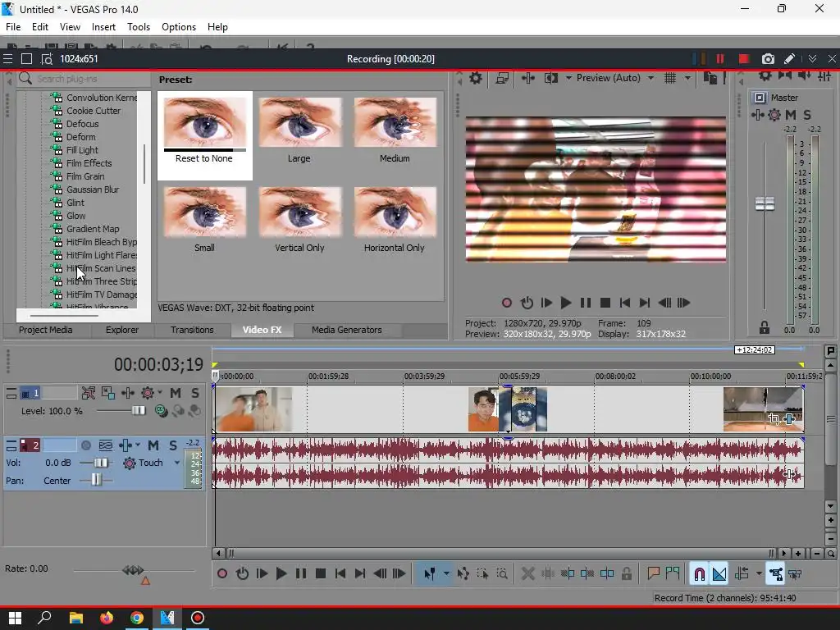Image resolution: width=840 pixels, height=630 pixels.
Task: Click the screen recorder stop button
Action: point(743,59)
